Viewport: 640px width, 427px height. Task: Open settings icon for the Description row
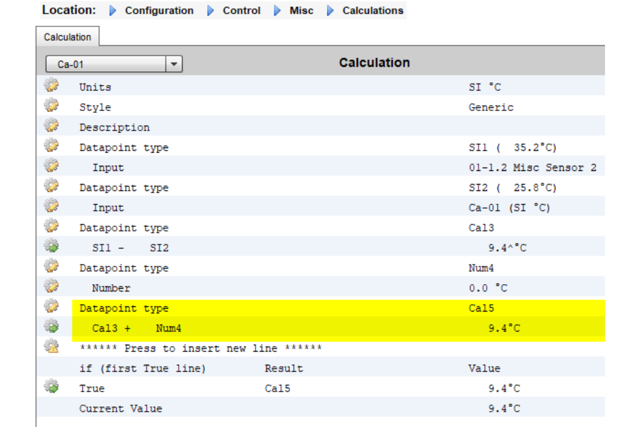coord(51,127)
